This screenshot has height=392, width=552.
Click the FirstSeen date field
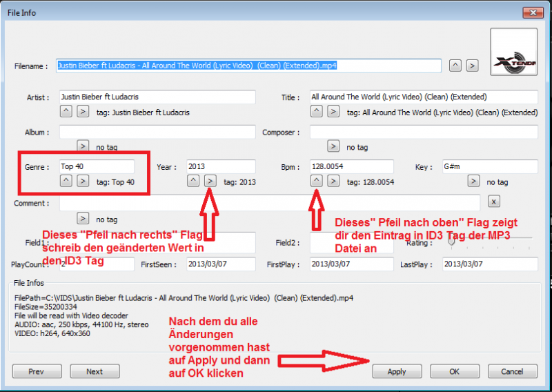[221, 264]
